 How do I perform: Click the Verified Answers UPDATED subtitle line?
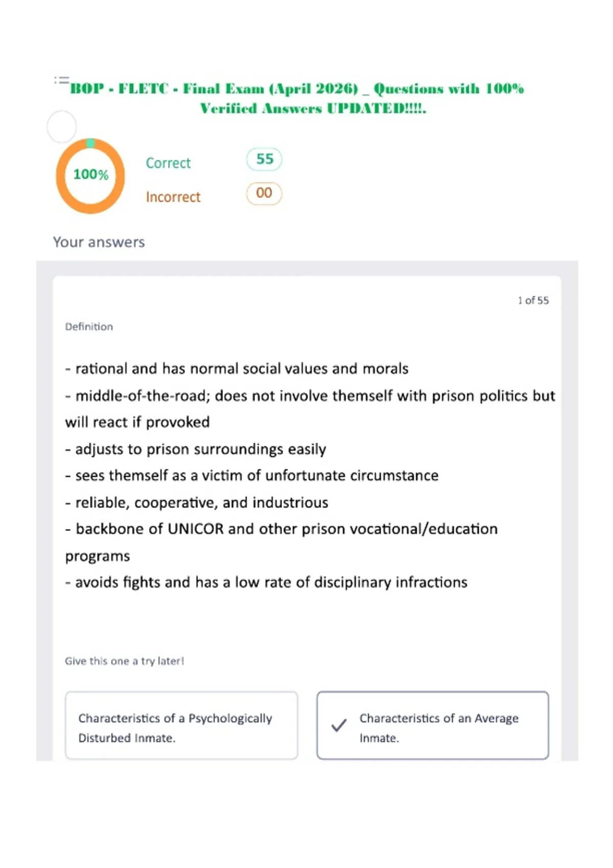313,109
